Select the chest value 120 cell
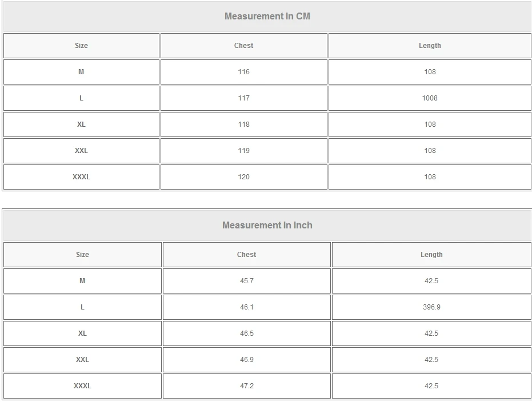Screen dimensions: 532x402 [x=243, y=177]
